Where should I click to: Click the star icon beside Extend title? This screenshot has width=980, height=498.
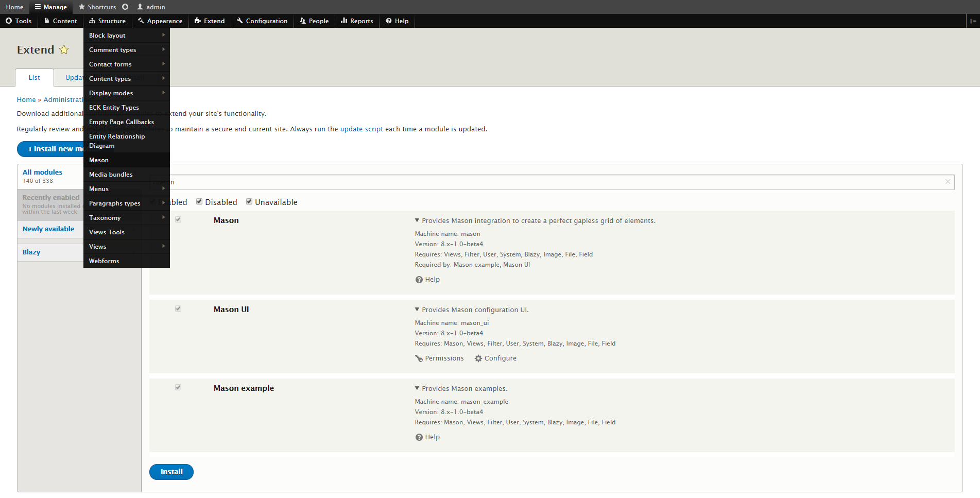[x=64, y=50]
